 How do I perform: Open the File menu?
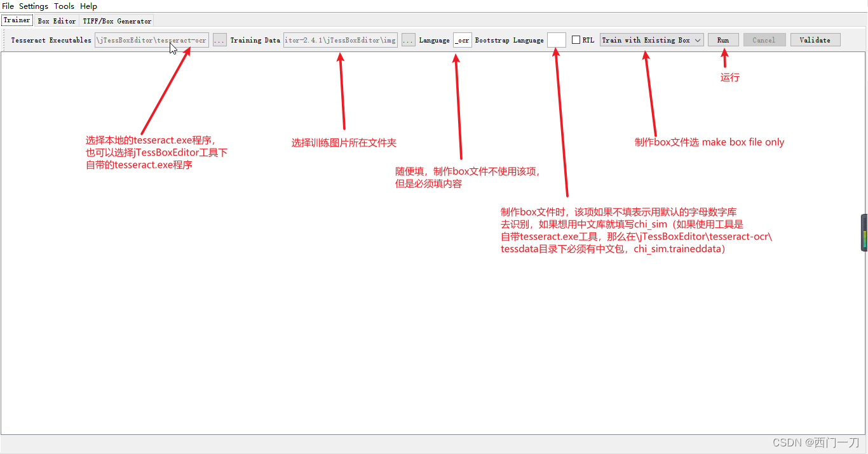point(8,6)
